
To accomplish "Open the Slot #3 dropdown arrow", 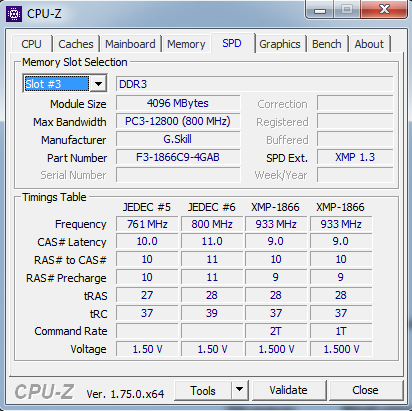I will pos(98,84).
